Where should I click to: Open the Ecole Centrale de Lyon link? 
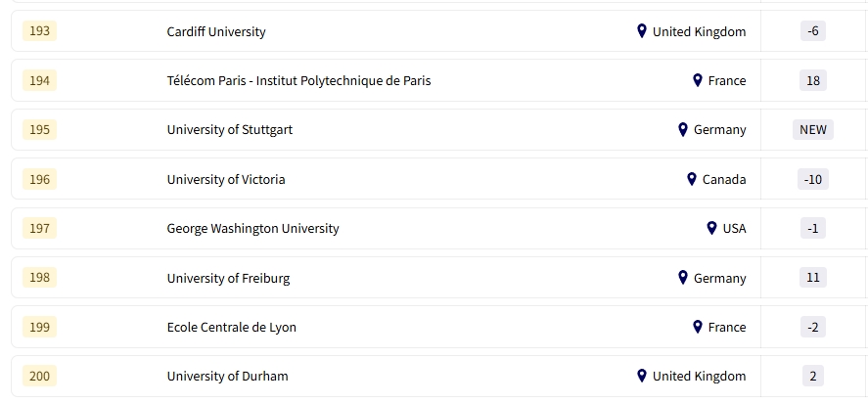coord(232,327)
